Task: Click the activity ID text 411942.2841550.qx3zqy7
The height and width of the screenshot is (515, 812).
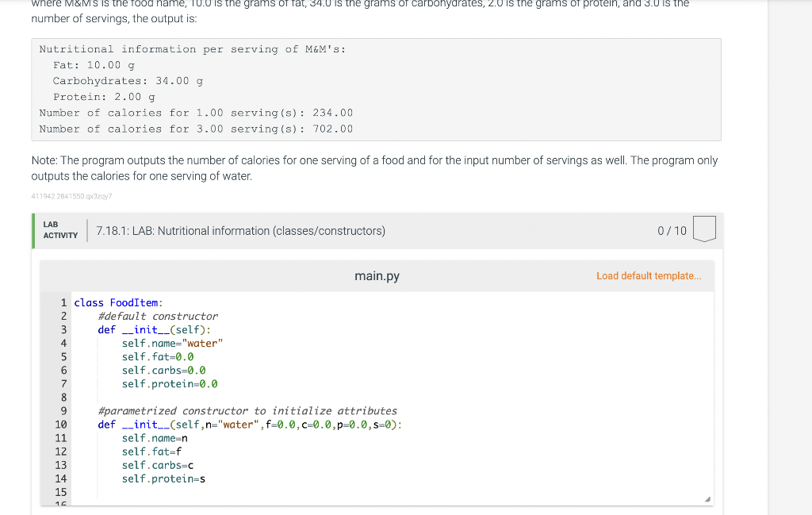Action: [70, 196]
